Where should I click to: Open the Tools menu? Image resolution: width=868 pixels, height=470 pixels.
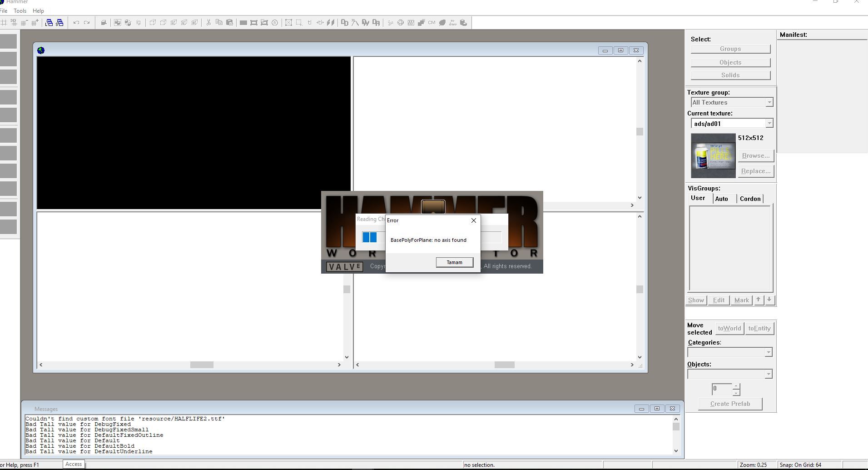pos(20,10)
